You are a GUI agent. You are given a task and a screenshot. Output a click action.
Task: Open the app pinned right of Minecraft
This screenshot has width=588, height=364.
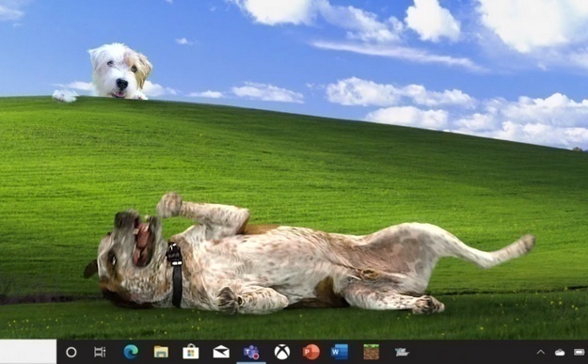coord(402,352)
